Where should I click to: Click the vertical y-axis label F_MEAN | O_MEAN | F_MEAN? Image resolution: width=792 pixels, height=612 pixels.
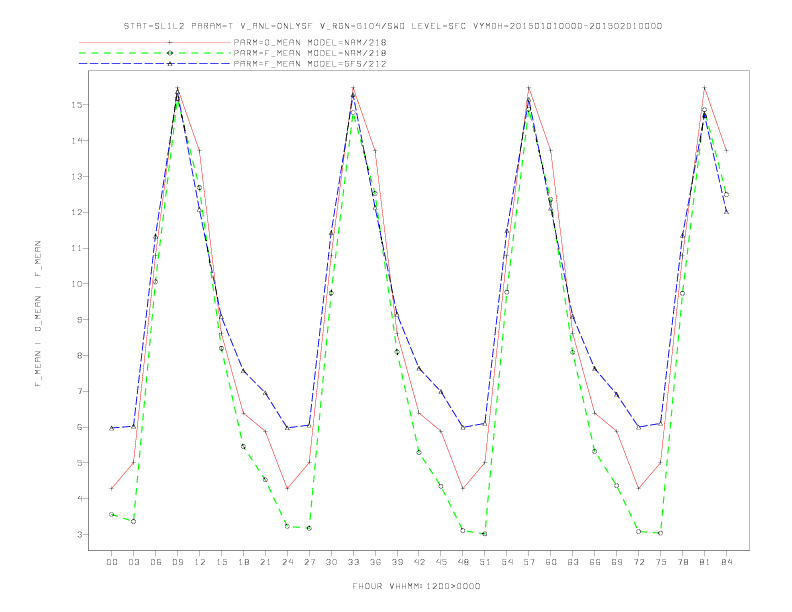tap(38, 314)
